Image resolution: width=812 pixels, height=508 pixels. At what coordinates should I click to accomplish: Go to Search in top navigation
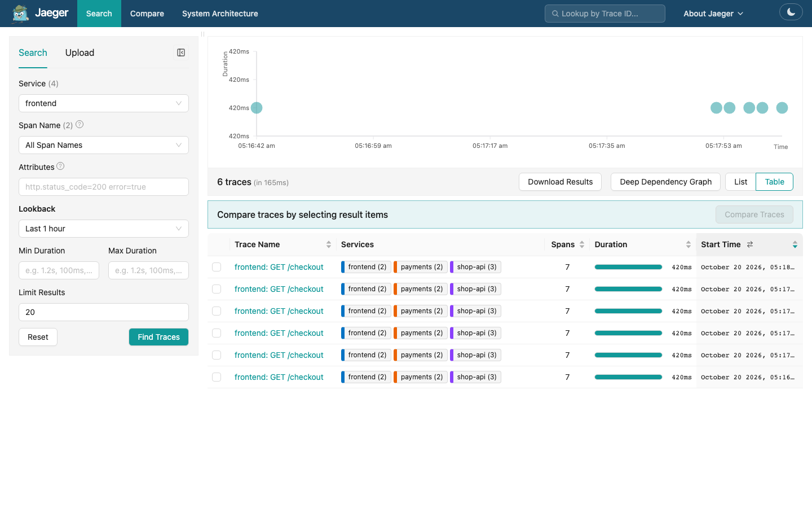click(99, 14)
